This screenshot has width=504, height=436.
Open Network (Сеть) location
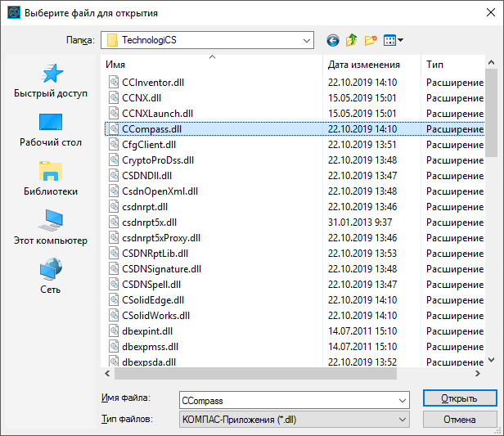[51, 276]
